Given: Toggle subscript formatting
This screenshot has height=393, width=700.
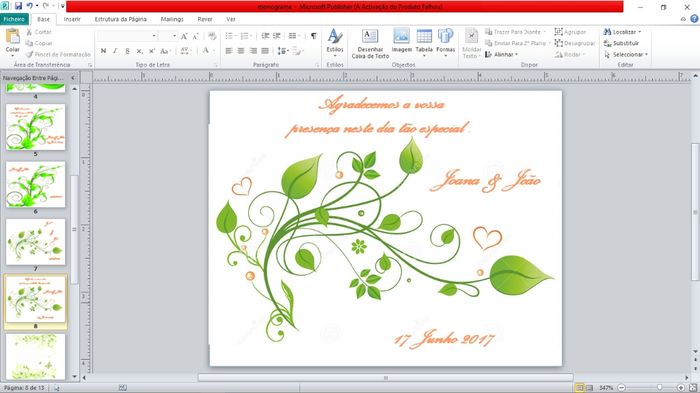Looking at the screenshot, I should click(x=139, y=51).
